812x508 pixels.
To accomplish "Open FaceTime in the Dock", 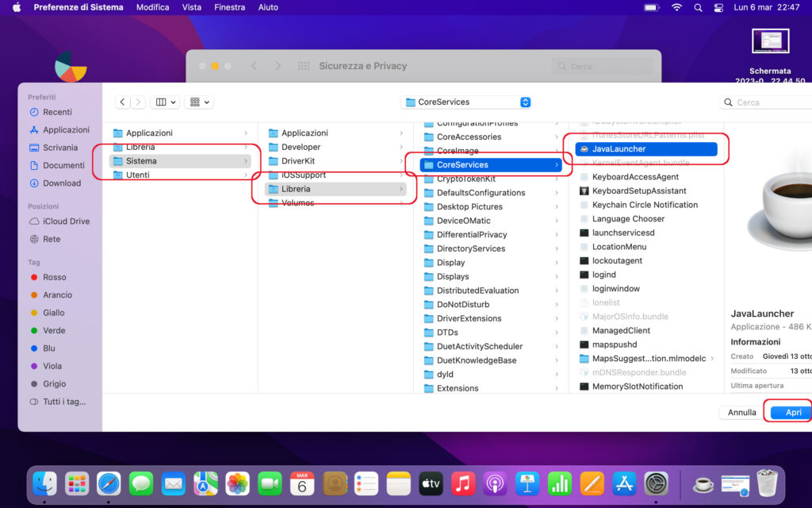I will 270,484.
